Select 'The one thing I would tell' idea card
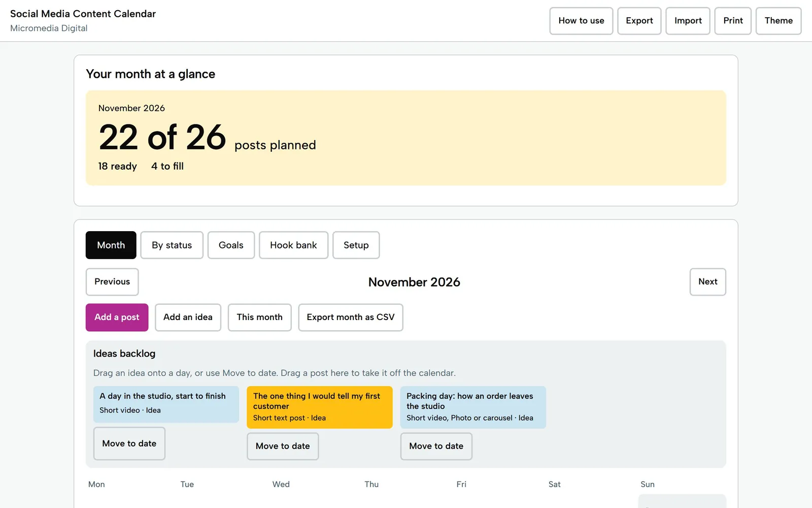Image resolution: width=812 pixels, height=508 pixels. pyautogui.click(x=320, y=407)
